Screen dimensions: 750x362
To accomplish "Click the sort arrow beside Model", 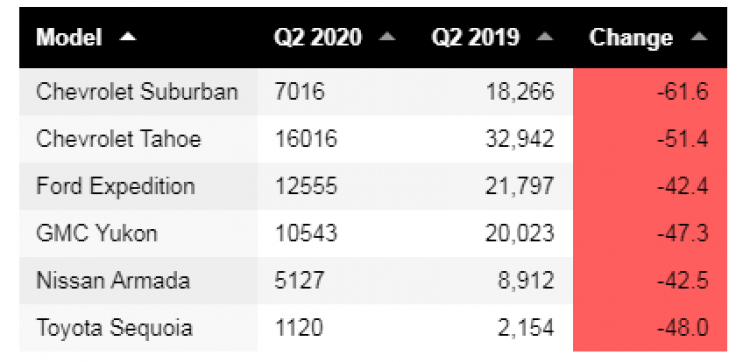I will coord(128,36).
